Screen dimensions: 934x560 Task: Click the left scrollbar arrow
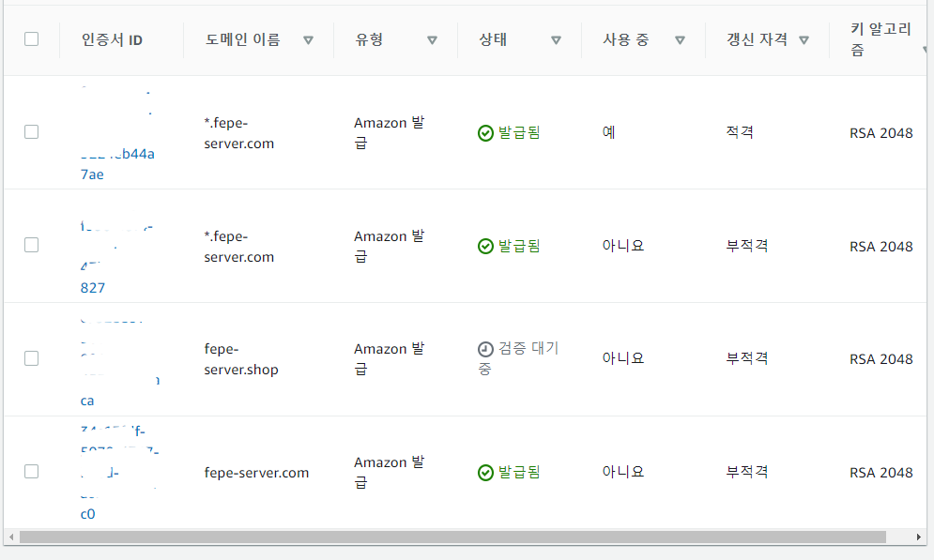pyautogui.click(x=10, y=537)
